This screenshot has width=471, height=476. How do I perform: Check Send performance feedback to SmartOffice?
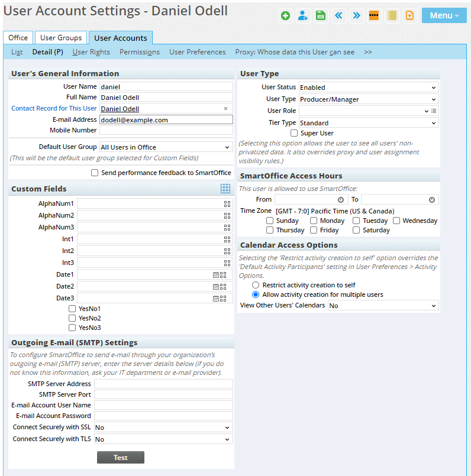[x=95, y=173]
